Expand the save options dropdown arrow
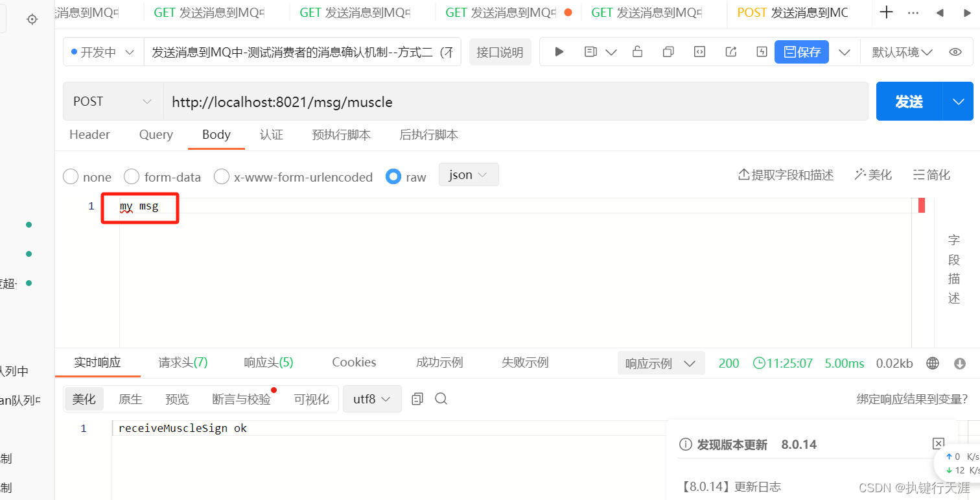 point(844,52)
